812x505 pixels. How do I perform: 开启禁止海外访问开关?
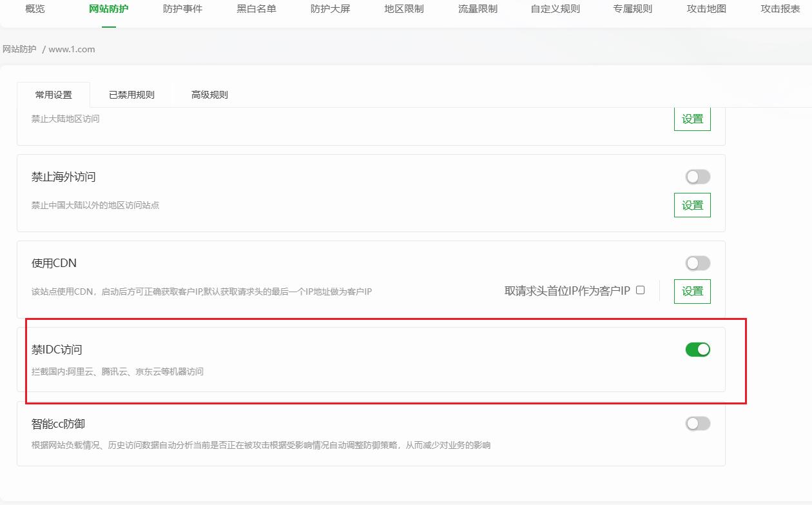click(697, 176)
